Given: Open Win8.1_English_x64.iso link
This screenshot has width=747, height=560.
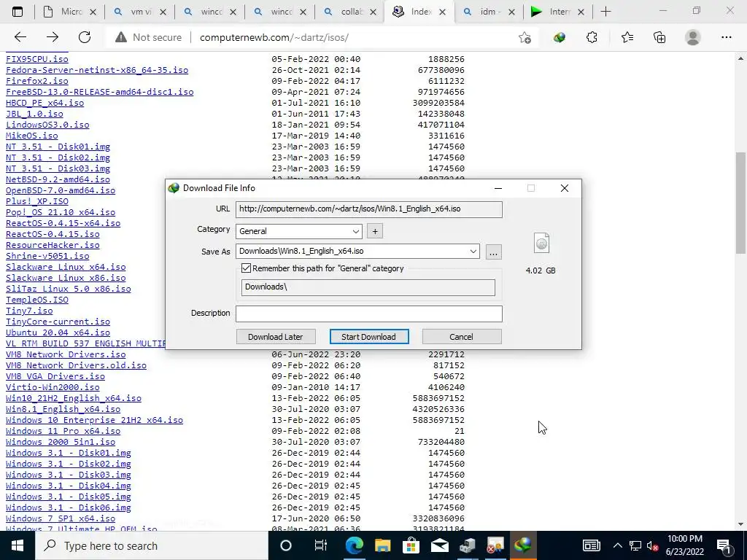Looking at the screenshot, I should [x=63, y=409].
